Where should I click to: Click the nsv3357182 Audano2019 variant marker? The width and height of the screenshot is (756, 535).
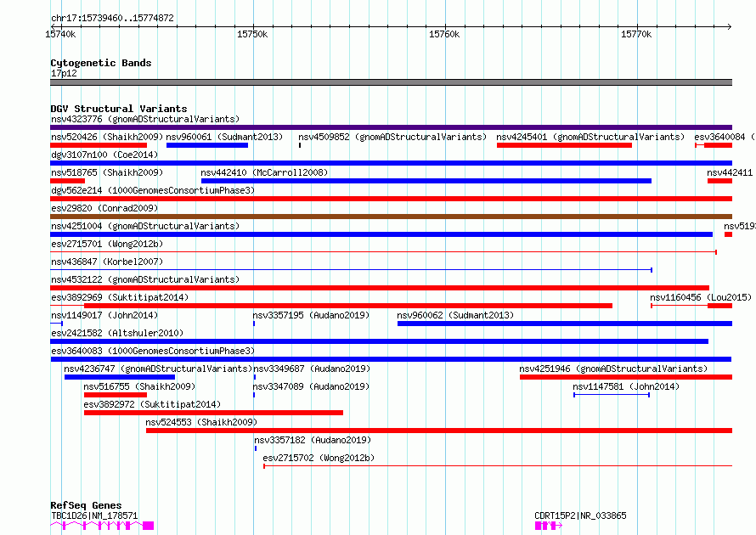255,448
